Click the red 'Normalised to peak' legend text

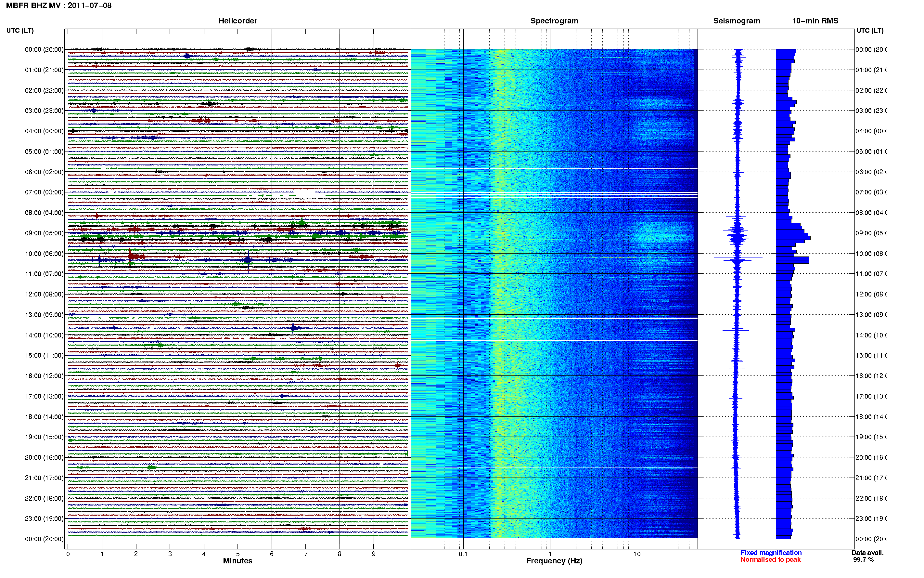(770, 560)
